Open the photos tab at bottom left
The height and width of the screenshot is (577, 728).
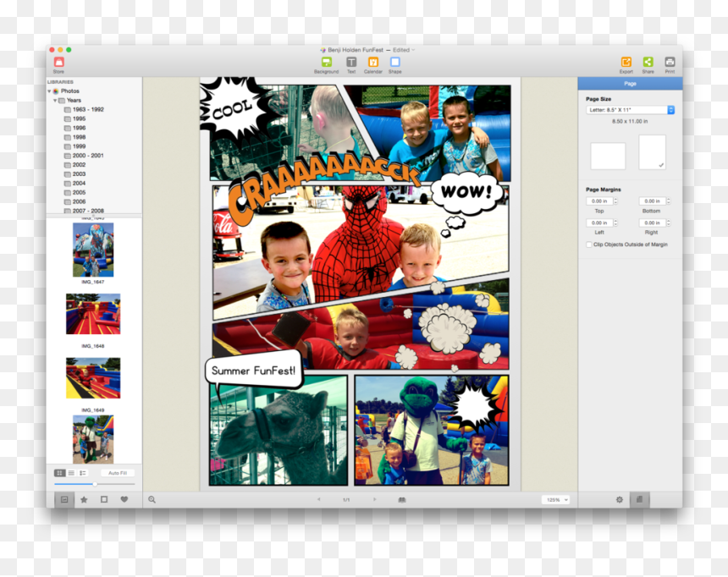point(64,499)
